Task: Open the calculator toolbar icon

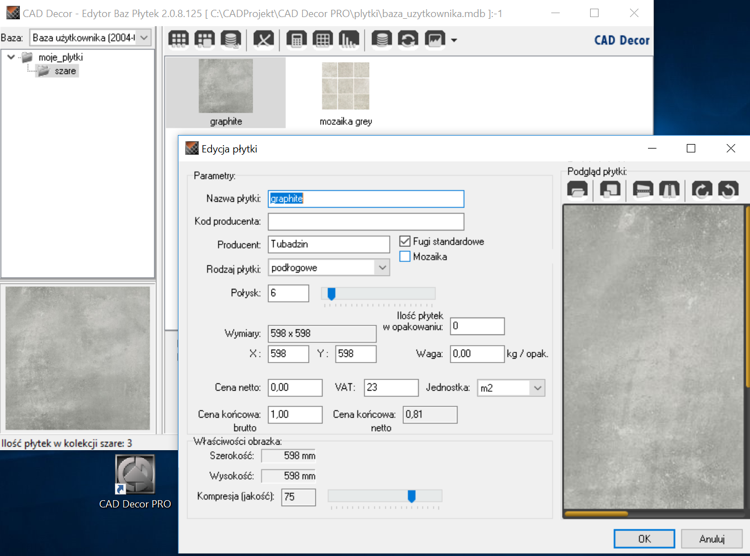Action: tap(297, 39)
